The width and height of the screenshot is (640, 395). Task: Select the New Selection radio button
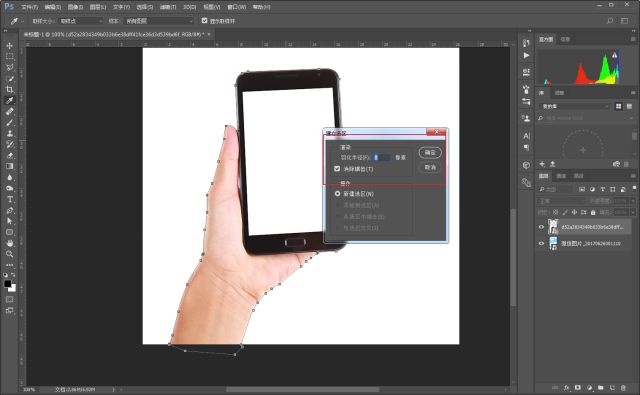click(x=338, y=194)
